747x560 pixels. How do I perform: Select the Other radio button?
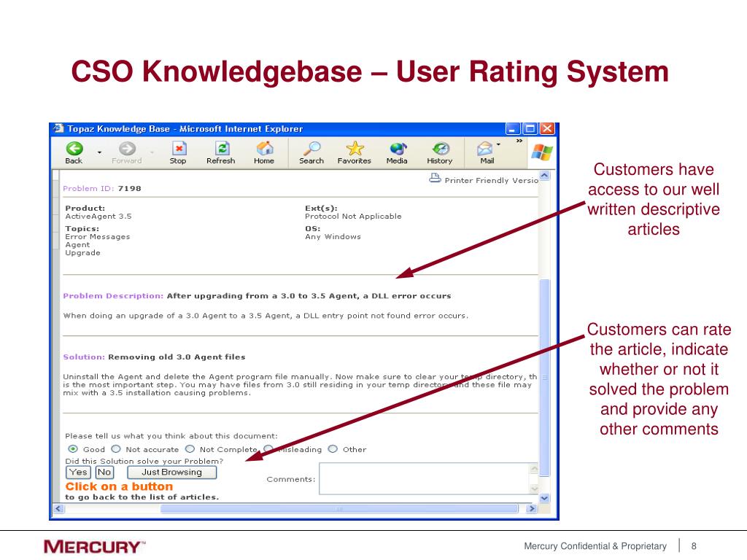[333, 449]
